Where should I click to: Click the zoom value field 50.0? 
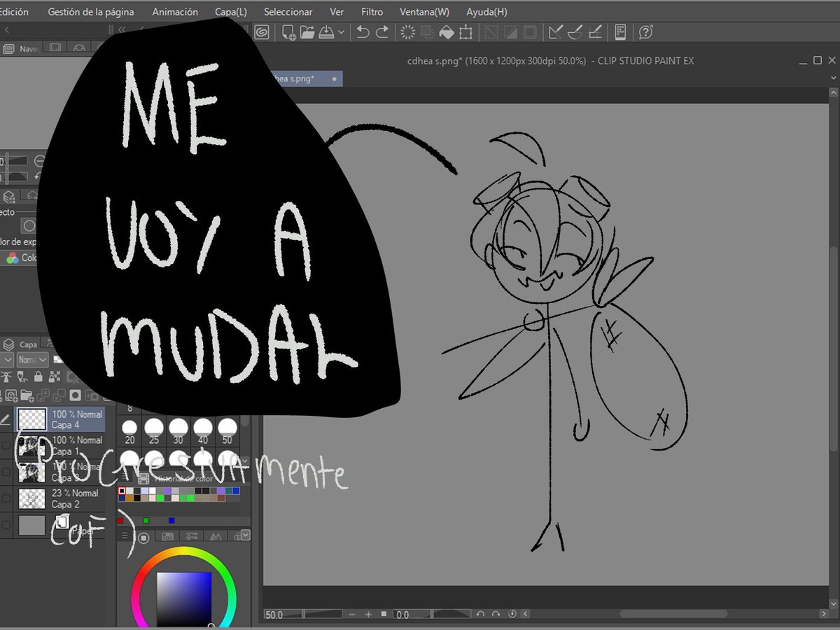[302, 615]
